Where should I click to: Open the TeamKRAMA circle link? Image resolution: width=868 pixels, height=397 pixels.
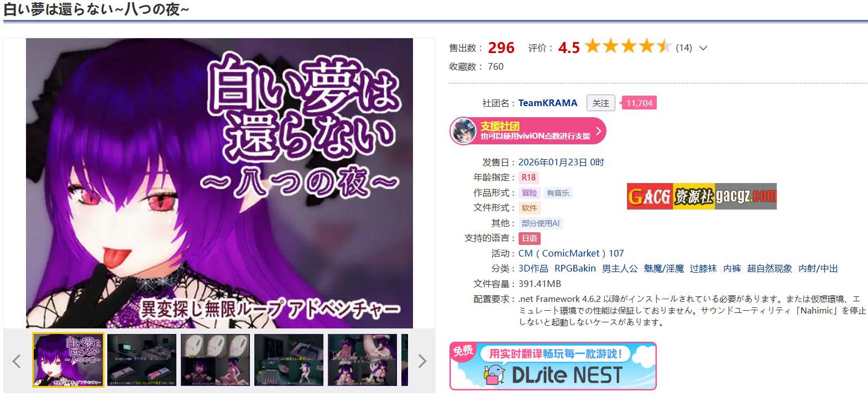547,103
